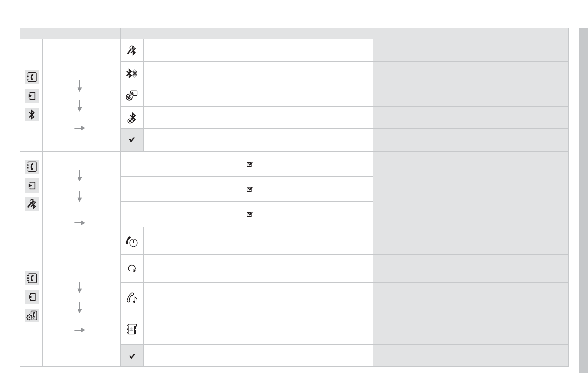This screenshot has width=588, height=392.
Task: Toggle the middle checkbox of the three
Action: coord(249,189)
